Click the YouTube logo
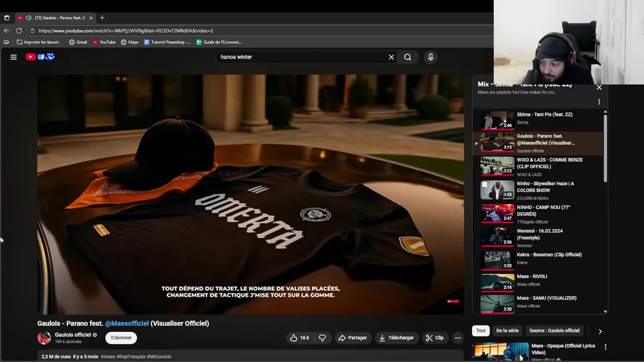Screen dimensions: 644x362 pos(40,57)
